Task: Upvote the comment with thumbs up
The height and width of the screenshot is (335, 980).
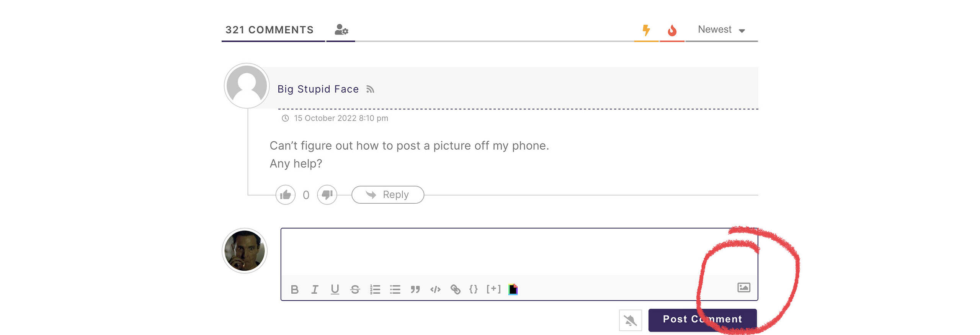Action: click(286, 195)
